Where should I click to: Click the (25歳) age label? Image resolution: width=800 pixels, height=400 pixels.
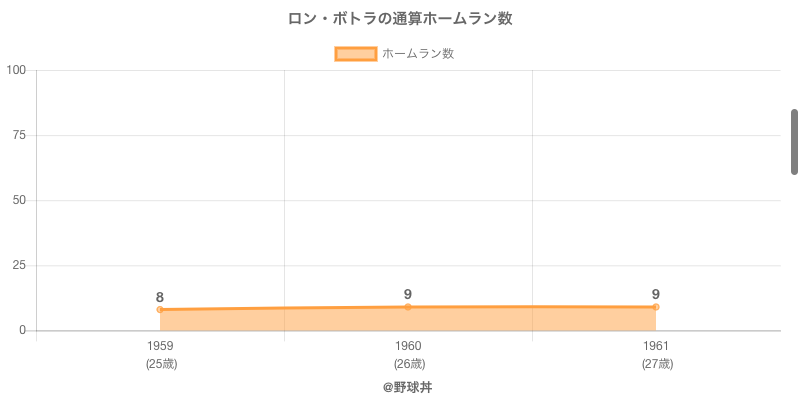[160, 364]
